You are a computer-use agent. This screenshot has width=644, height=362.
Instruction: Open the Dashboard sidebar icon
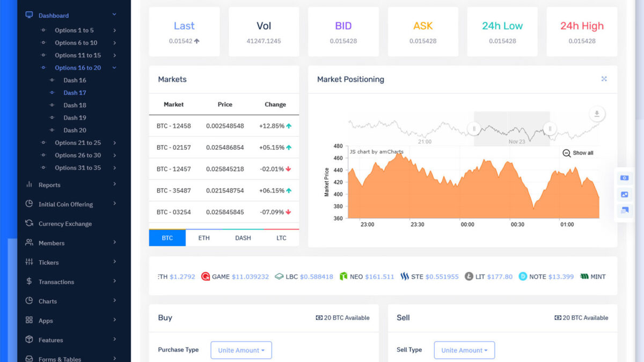click(30, 14)
